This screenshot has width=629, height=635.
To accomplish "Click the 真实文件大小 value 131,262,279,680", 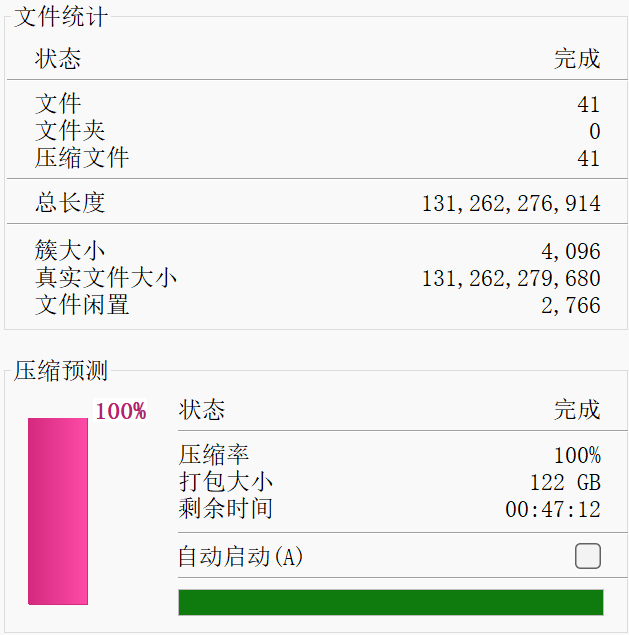I will pos(511,278).
